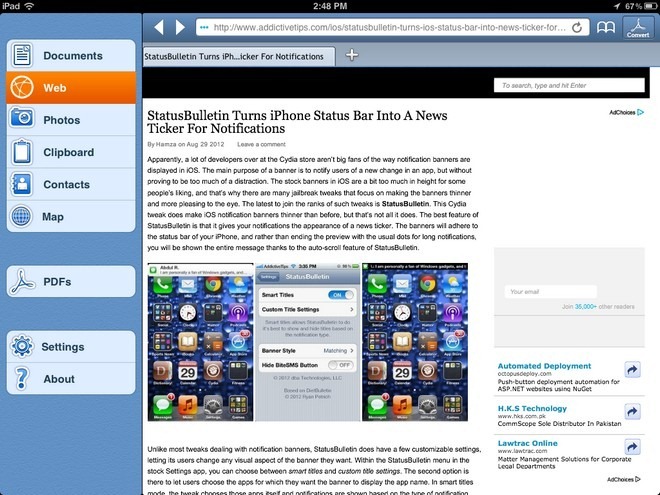Click arrow beside H.K.S Technology ad
This screenshot has width=660, height=495.
click(632, 411)
